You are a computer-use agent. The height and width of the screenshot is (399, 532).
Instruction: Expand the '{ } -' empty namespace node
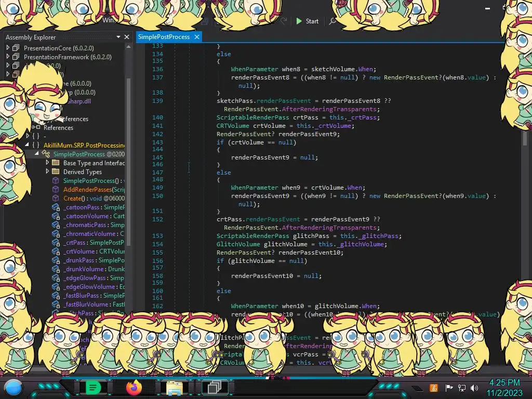pyautogui.click(x=28, y=136)
